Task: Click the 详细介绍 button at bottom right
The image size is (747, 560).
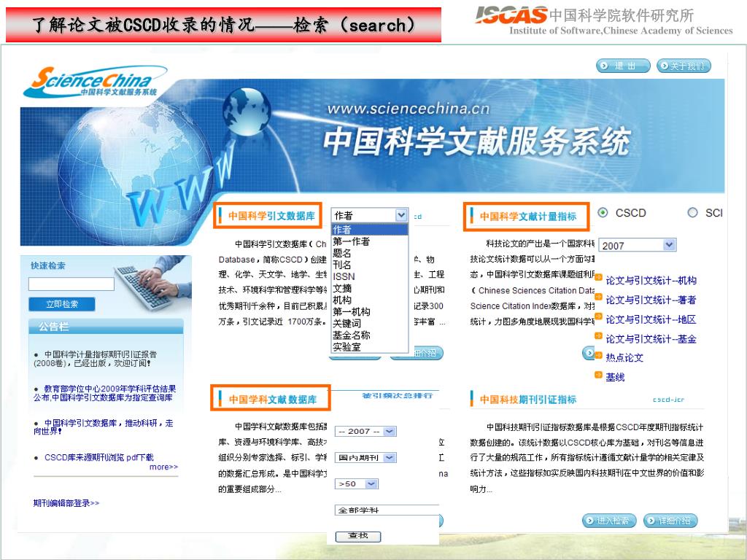Action: pos(670,521)
